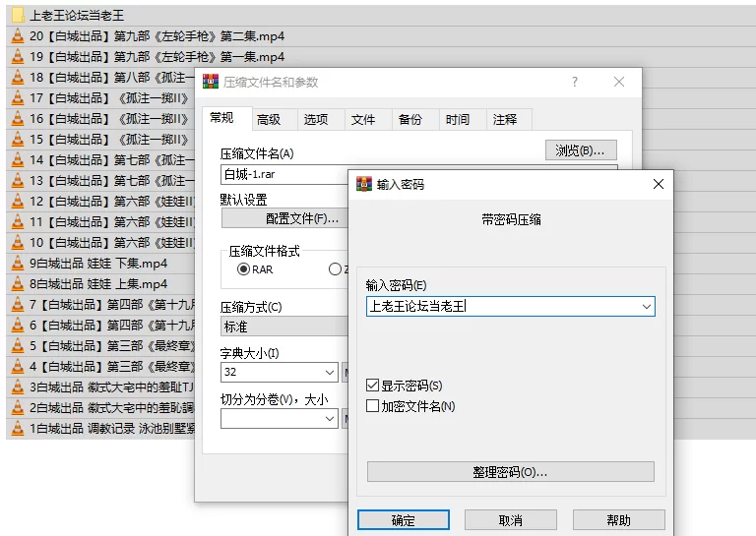Viewport: 756px width, 536px height.
Task: Click VLC icon of file 3白城出品
Action: pyautogui.click(x=18, y=387)
